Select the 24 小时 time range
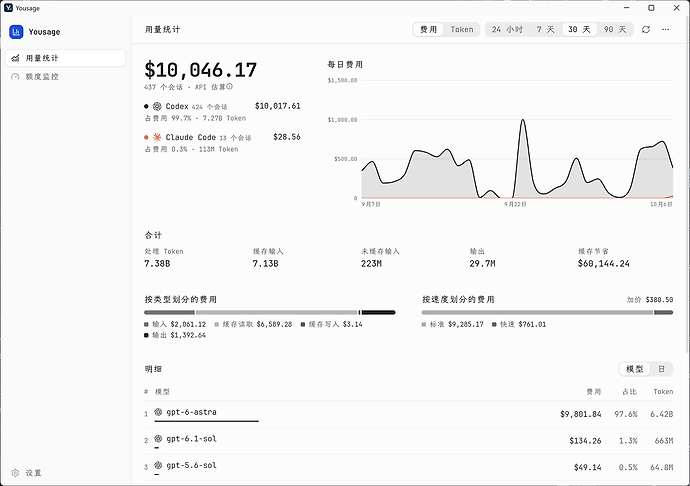The height and width of the screenshot is (486, 690). (x=507, y=29)
